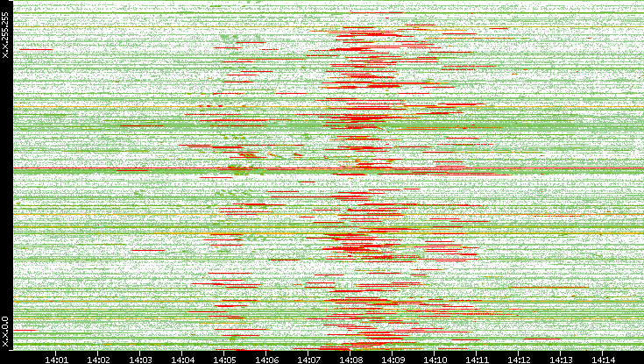Jump to the 14:03 time marker
Screen dimensions: 644x364
140,358
